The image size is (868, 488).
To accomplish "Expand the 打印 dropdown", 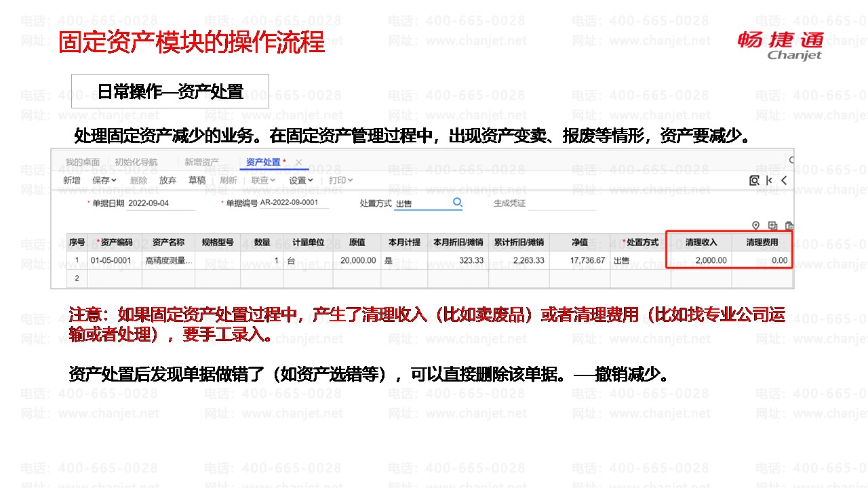I will [341, 180].
